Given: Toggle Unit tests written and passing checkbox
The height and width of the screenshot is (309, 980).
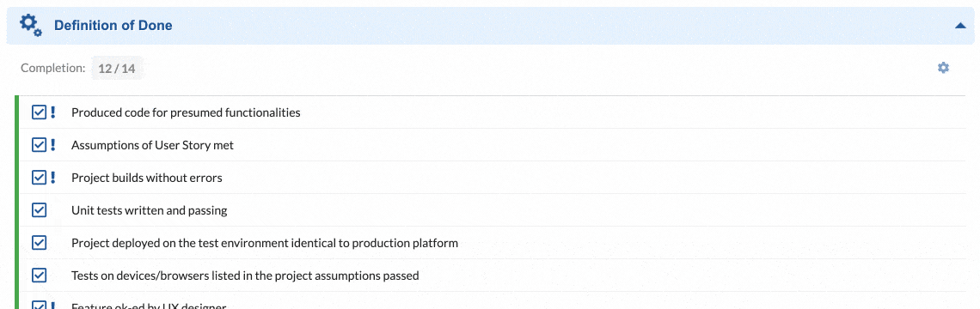Looking at the screenshot, I should pyautogui.click(x=39, y=209).
